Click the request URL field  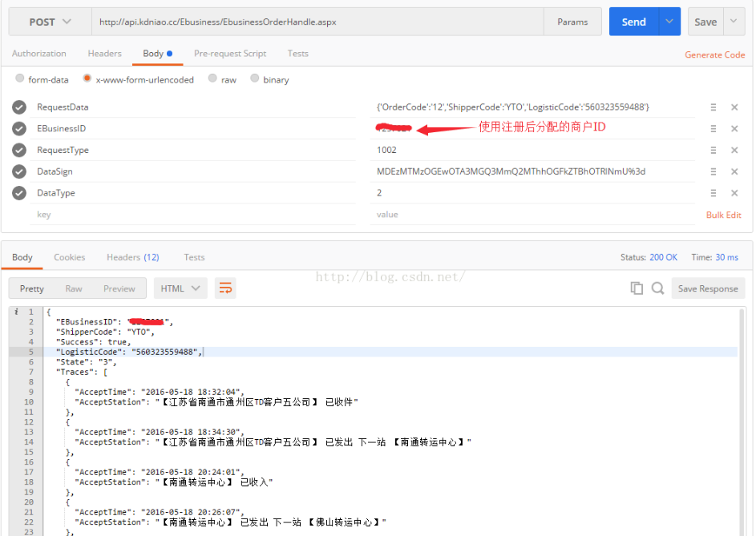click(317, 22)
